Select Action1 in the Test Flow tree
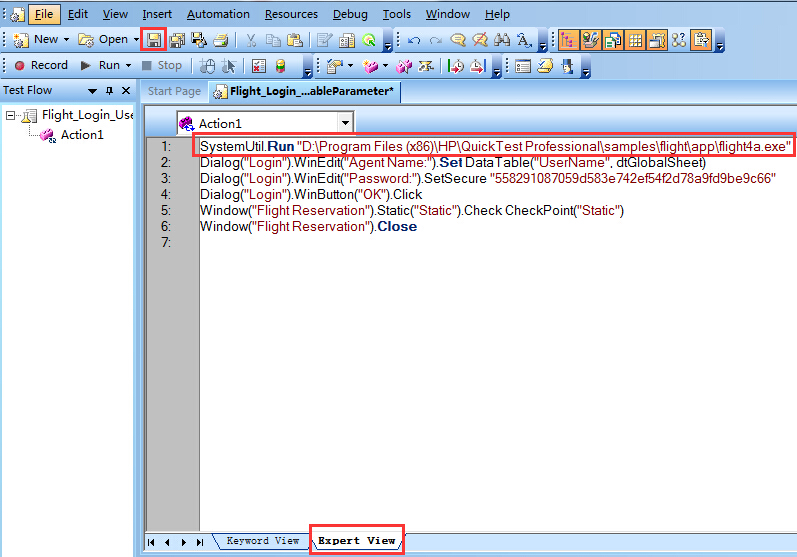The image size is (797, 557). coord(82,135)
